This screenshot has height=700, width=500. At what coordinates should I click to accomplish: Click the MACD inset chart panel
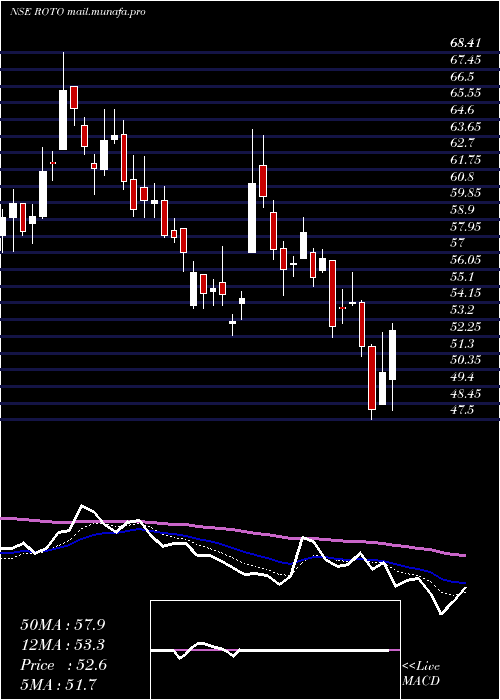coord(275,650)
